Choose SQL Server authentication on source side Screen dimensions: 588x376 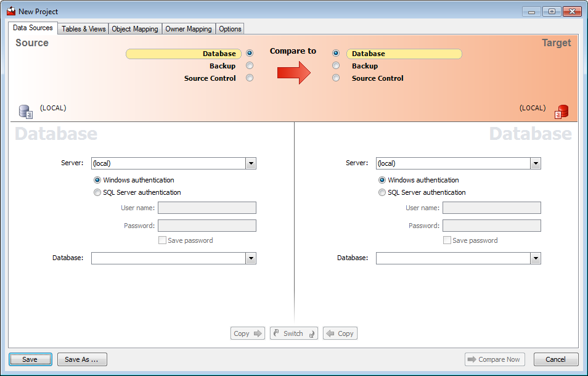97,192
